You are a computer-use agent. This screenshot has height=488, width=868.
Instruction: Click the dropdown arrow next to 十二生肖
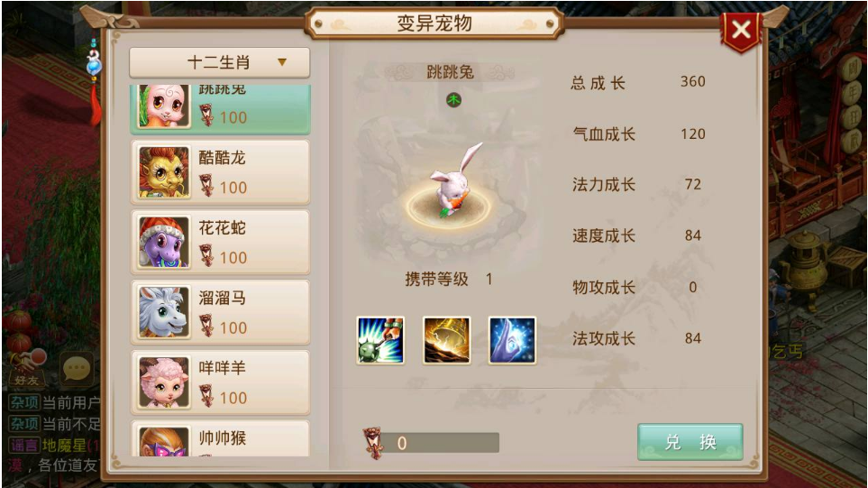coord(282,62)
